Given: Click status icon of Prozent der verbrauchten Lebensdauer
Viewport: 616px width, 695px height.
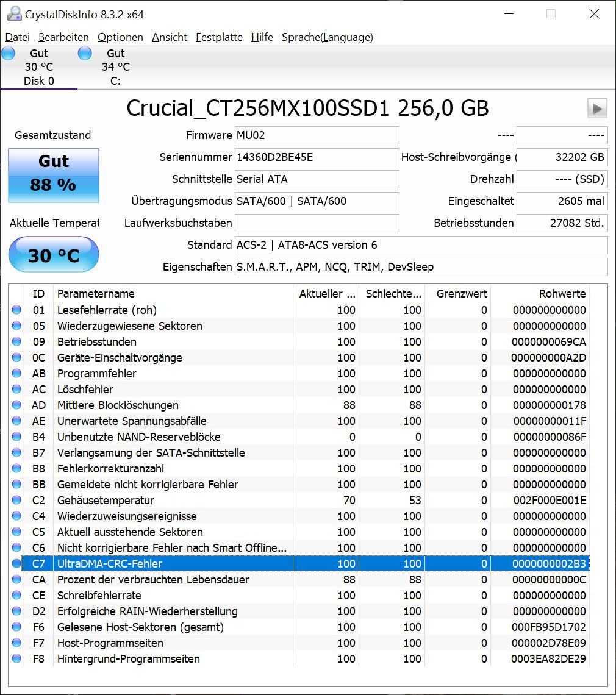Looking at the screenshot, I should [x=16, y=579].
